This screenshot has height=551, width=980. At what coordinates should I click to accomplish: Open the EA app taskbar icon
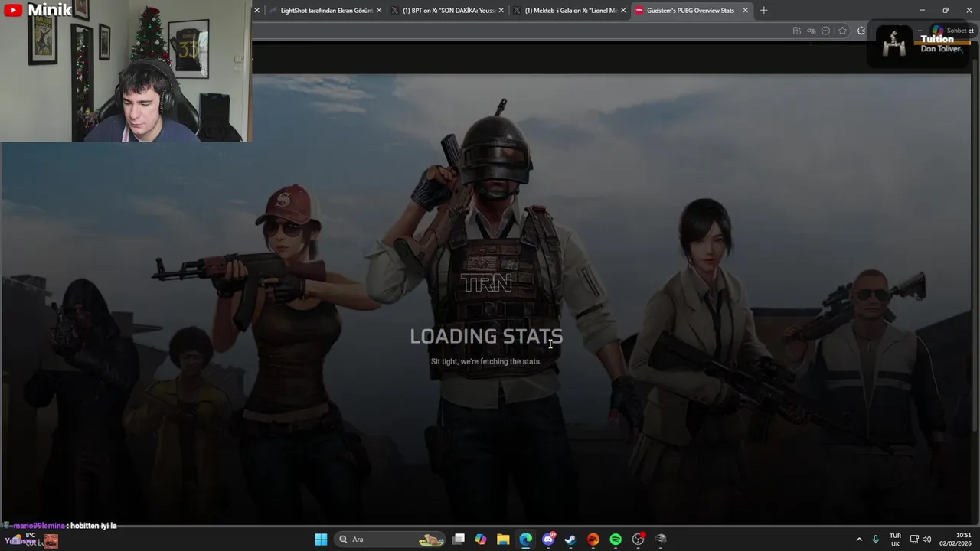(593, 540)
